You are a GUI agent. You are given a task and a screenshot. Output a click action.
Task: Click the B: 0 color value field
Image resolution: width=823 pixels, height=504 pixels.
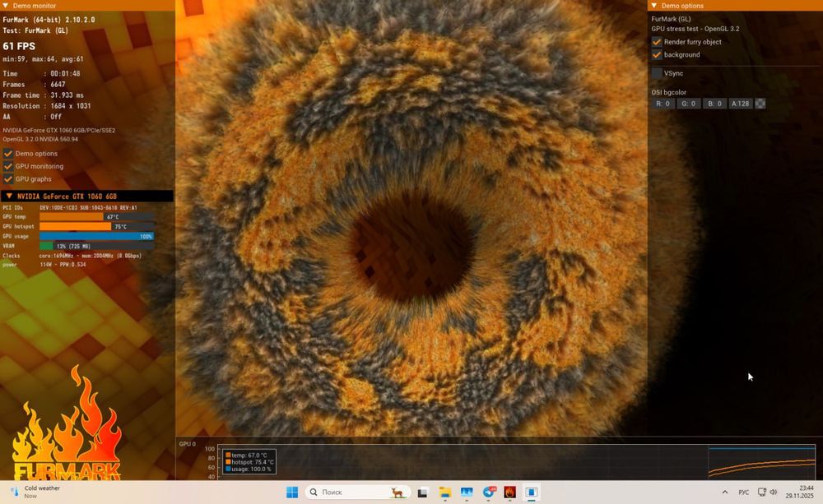coord(715,104)
